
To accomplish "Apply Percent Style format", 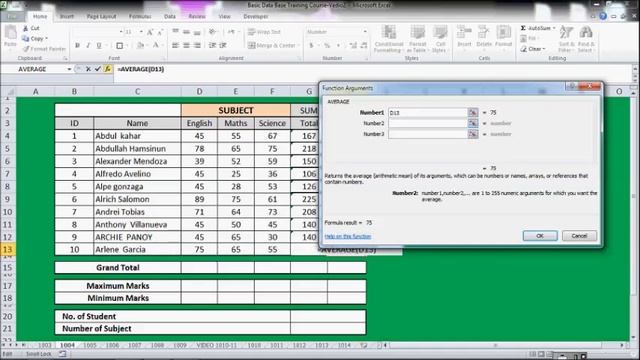I will (327, 45).
